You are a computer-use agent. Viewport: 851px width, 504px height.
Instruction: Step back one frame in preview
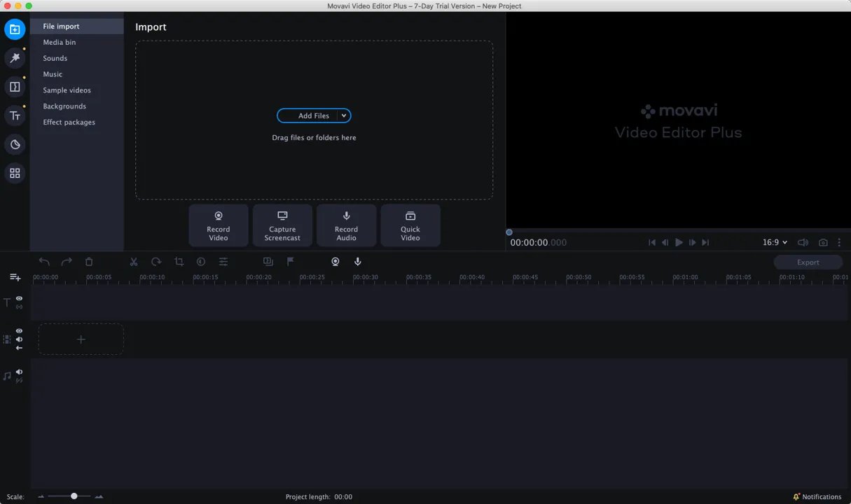coord(665,242)
